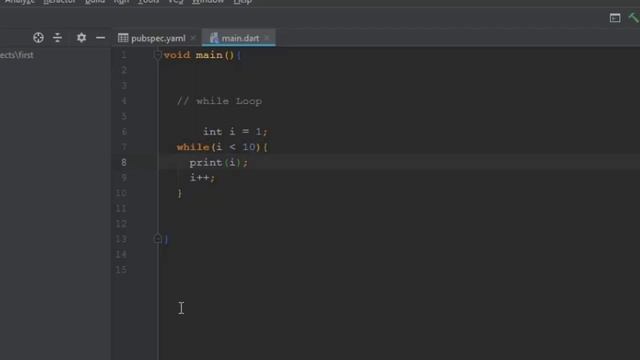
Task: Click the green build hammer icon
Action: pos(634,18)
